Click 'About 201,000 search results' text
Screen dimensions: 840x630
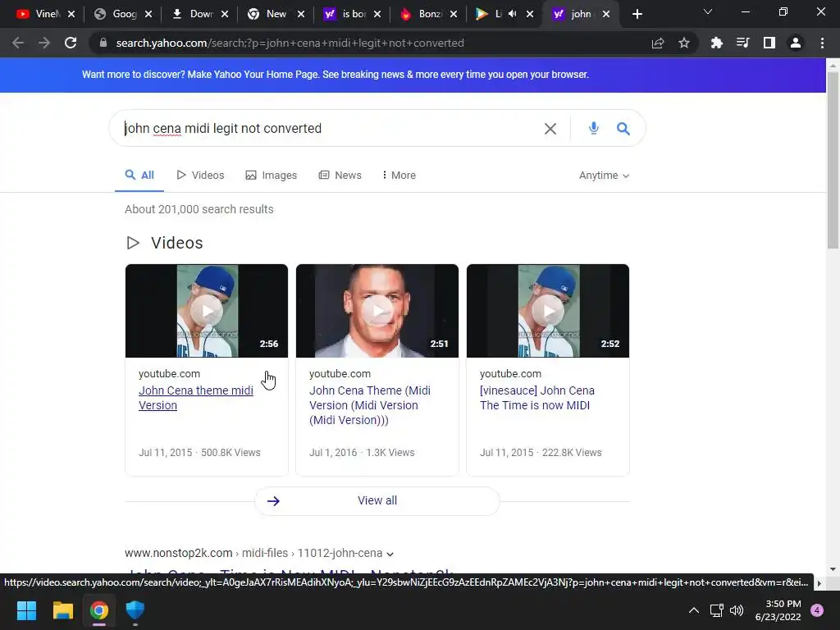coord(199,209)
